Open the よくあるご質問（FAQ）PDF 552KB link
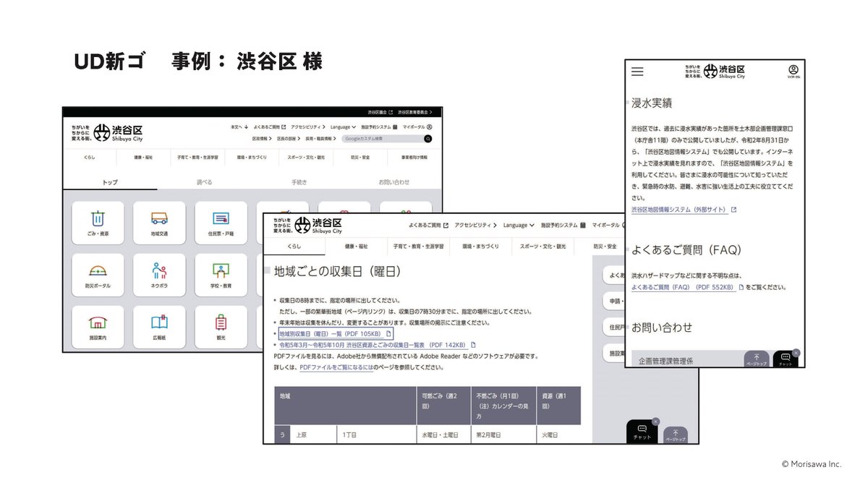 [x=686, y=287]
